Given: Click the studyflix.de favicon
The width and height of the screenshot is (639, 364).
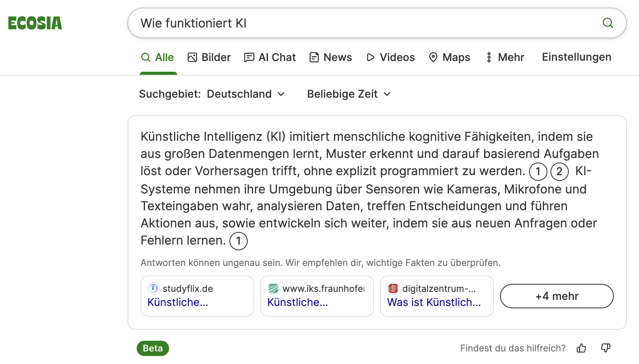Looking at the screenshot, I should click(x=153, y=288).
